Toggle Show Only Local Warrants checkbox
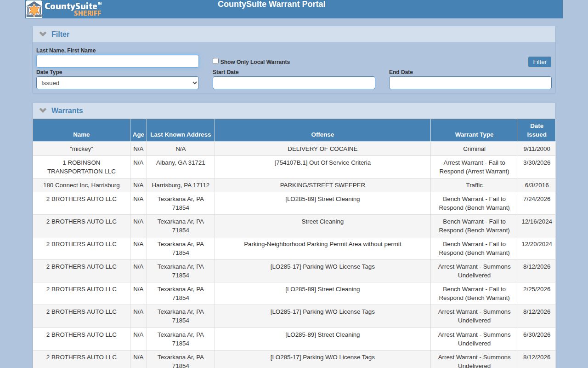 point(215,61)
